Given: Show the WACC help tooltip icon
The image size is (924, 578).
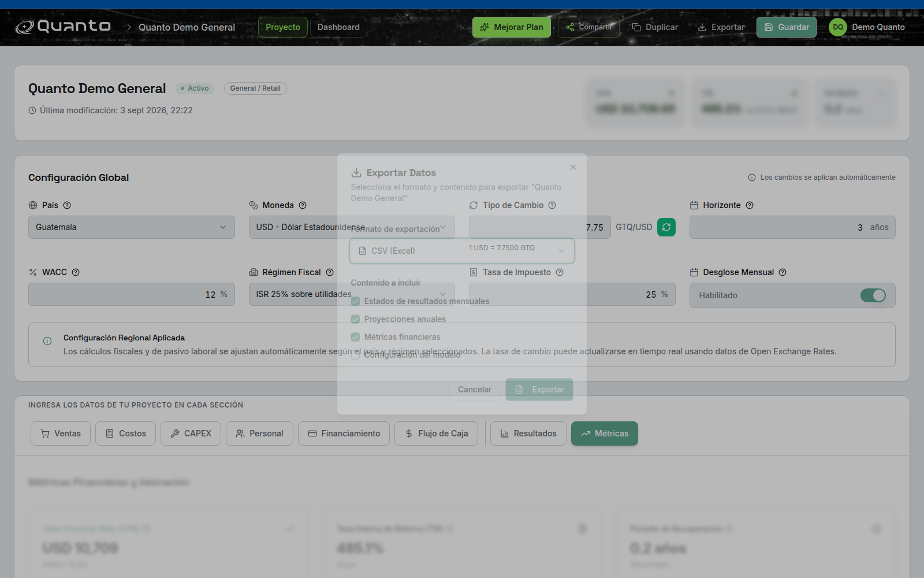Looking at the screenshot, I should pos(76,272).
